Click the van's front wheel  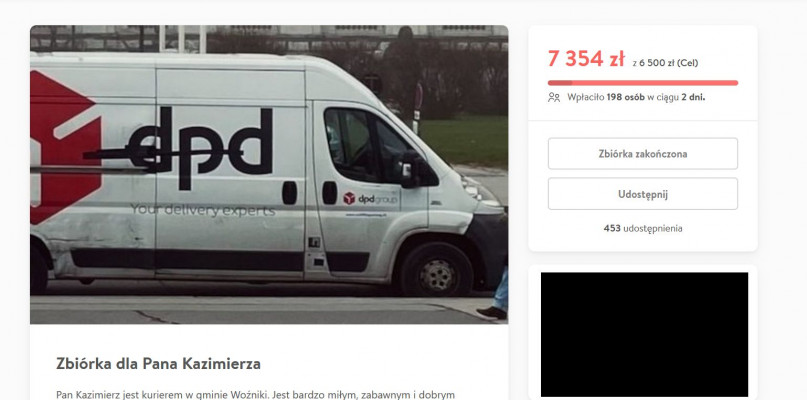[436, 269]
